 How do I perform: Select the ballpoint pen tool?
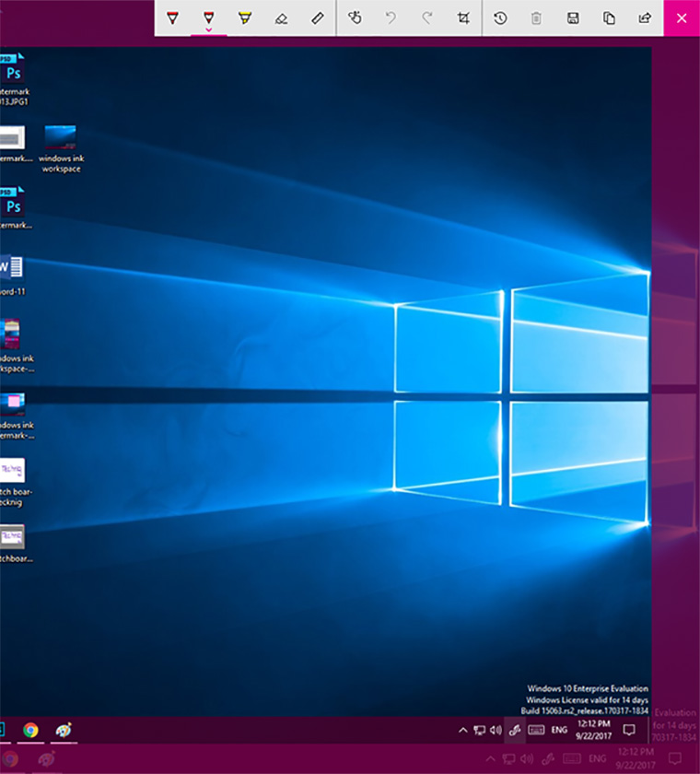[172, 18]
